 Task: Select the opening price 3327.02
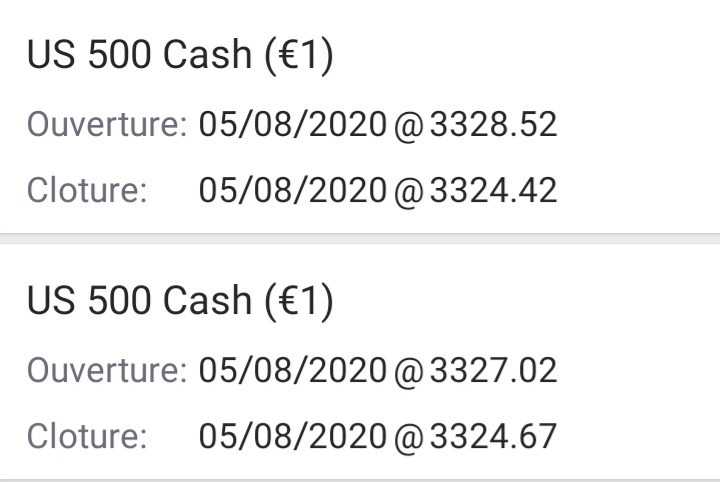point(492,370)
